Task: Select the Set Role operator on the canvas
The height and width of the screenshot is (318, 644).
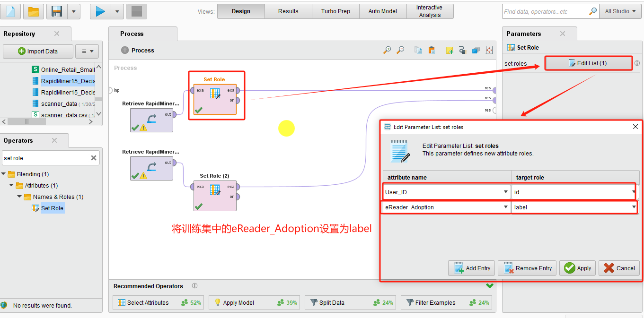Action: [x=215, y=99]
